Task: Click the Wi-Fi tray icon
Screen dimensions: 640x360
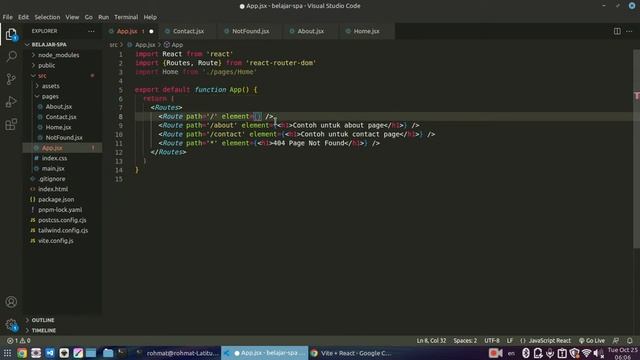Action: 587,353
